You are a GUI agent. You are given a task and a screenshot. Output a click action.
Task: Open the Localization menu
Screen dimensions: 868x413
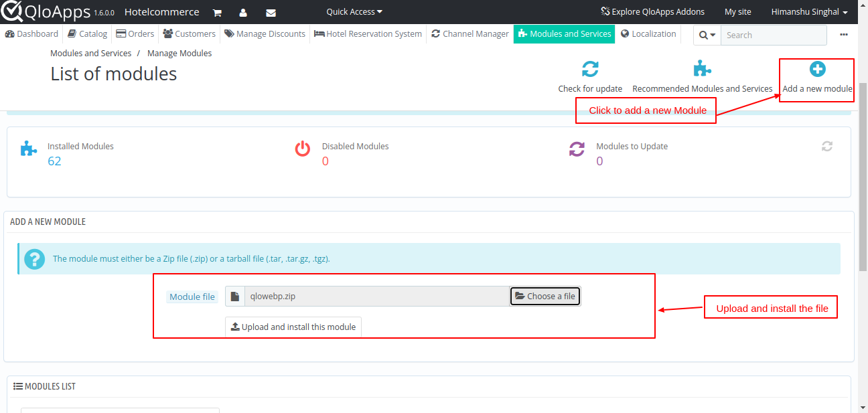pos(648,33)
